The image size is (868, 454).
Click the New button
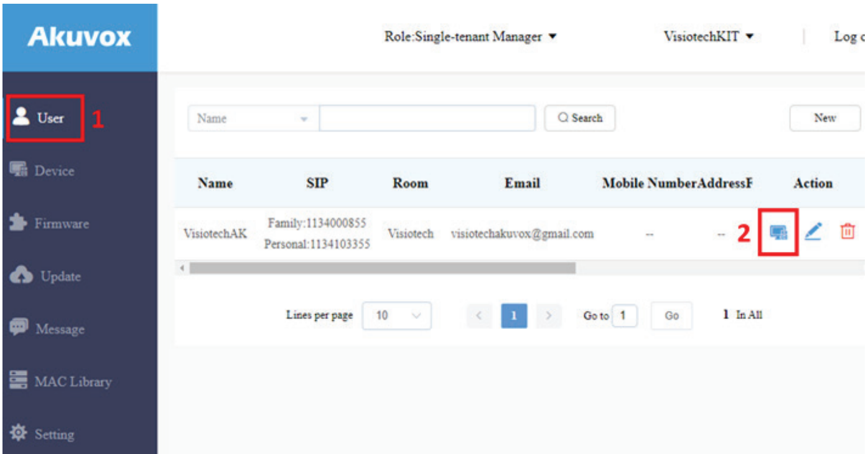[x=825, y=118]
